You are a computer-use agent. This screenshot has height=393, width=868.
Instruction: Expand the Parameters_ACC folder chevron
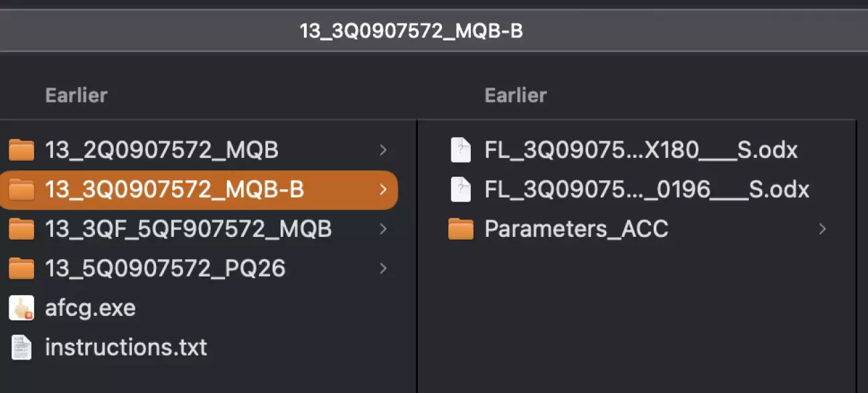pyautogui.click(x=822, y=230)
